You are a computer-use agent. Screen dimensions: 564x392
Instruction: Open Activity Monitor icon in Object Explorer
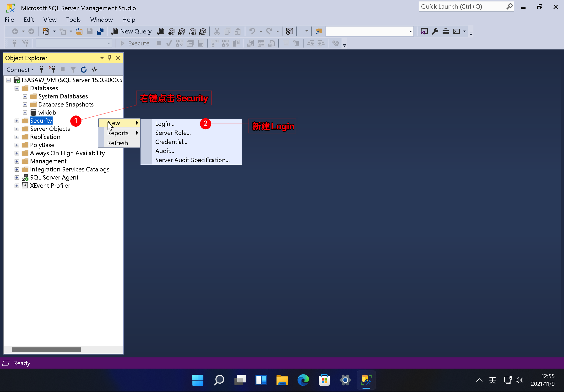(94, 70)
